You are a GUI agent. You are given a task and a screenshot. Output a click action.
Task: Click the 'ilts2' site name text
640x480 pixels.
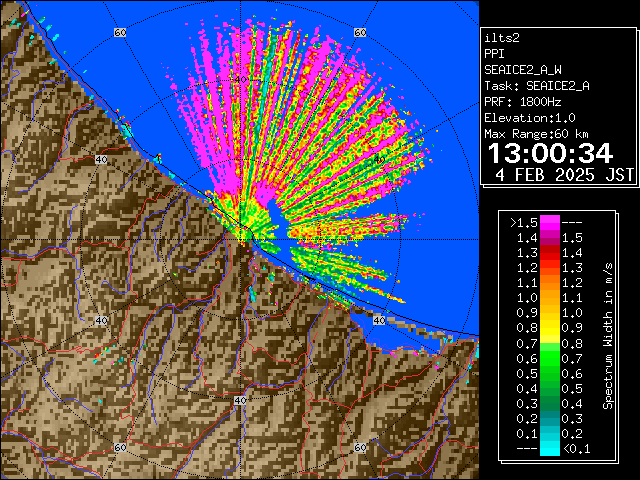(502, 38)
